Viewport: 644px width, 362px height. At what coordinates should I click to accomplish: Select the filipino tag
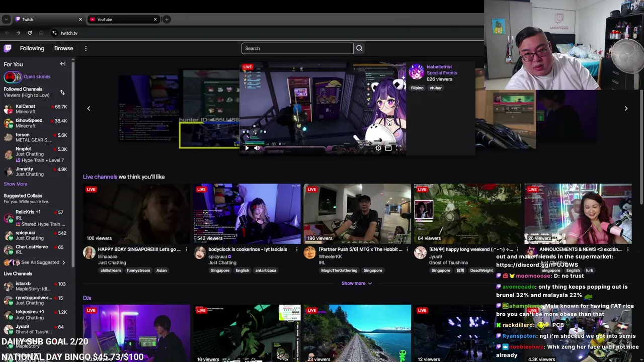417,88
